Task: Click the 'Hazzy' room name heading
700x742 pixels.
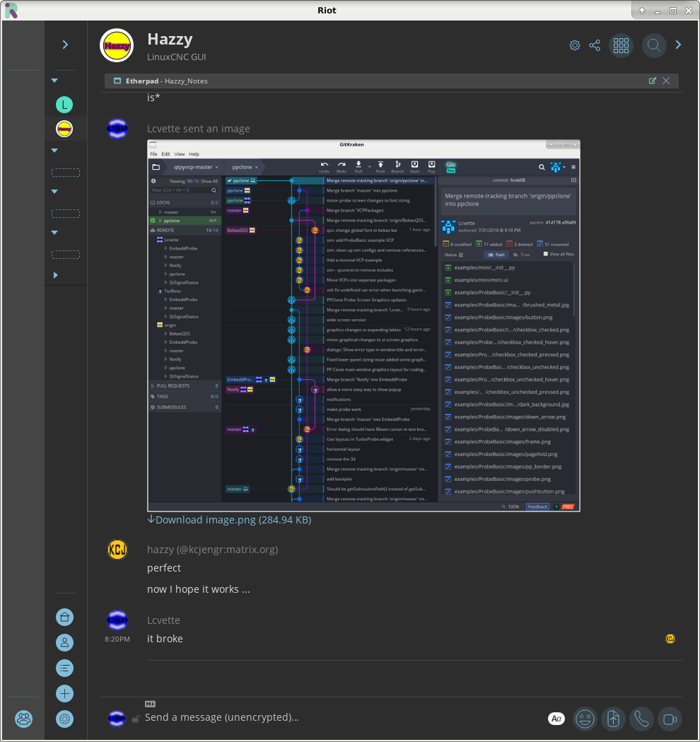Action: point(170,40)
